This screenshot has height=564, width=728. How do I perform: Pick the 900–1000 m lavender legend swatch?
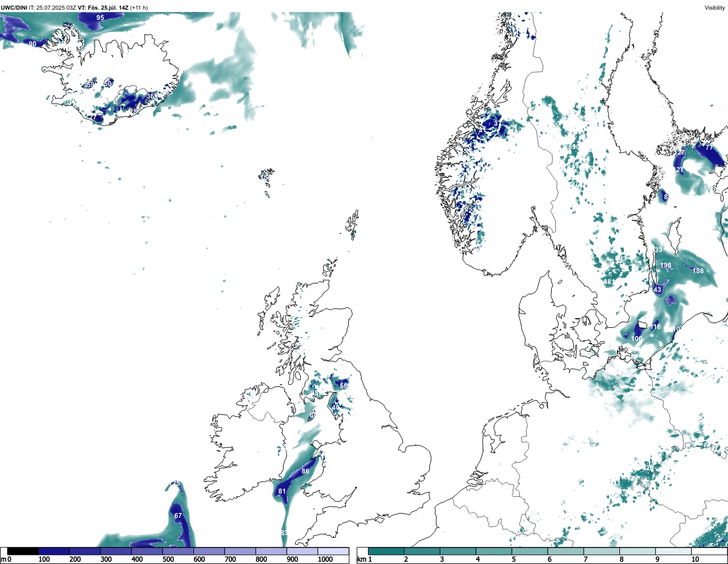point(302,551)
